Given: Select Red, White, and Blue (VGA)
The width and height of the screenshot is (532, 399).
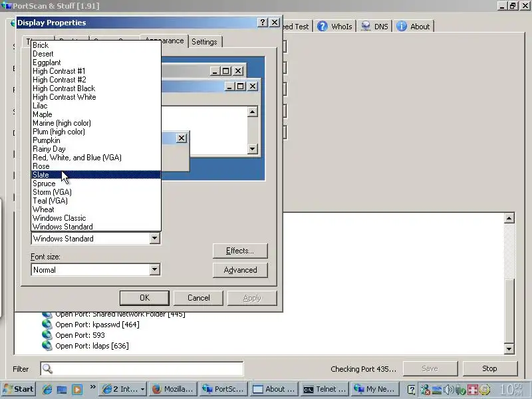Looking at the screenshot, I should pos(96,158).
